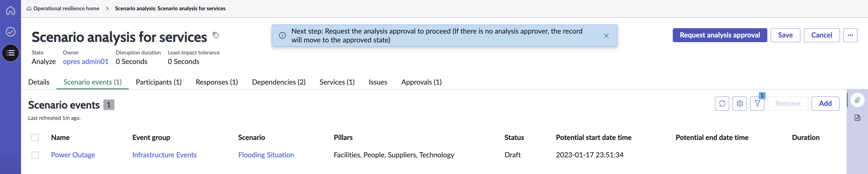
Task: Open the checkmark tasks icon in sidebar
Action: click(x=11, y=32)
